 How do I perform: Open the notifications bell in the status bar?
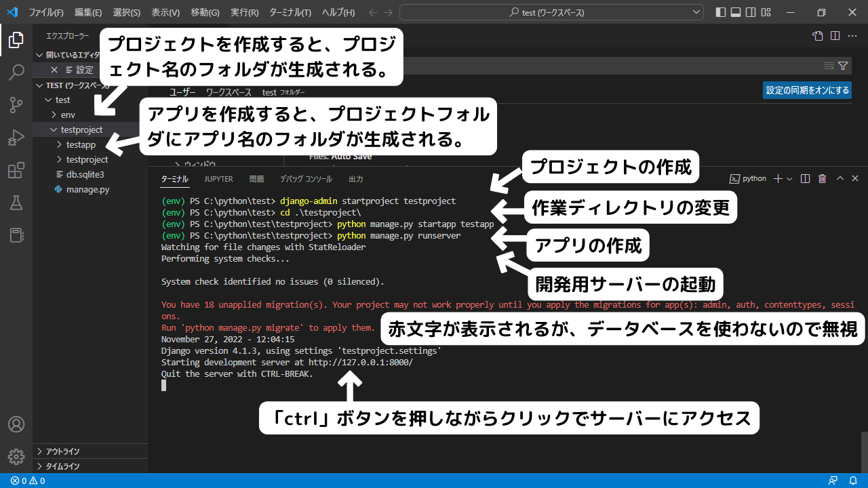point(853,480)
